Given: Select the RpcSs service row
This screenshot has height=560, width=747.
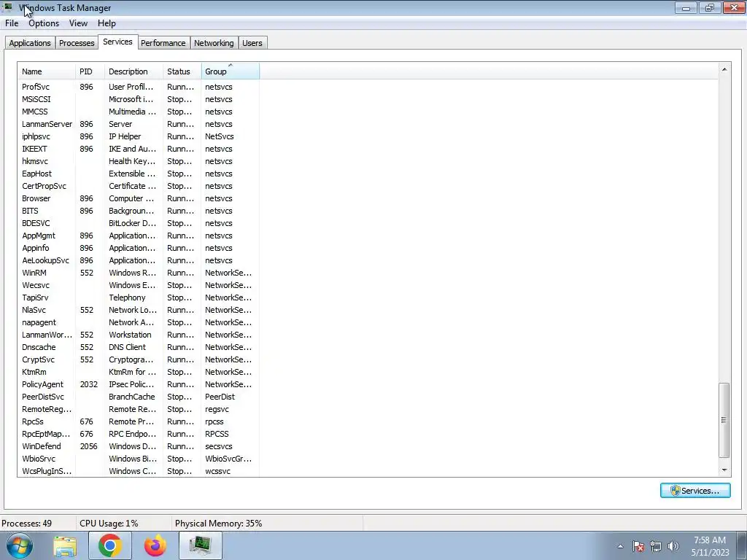Looking at the screenshot, I should pyautogui.click(x=139, y=421).
